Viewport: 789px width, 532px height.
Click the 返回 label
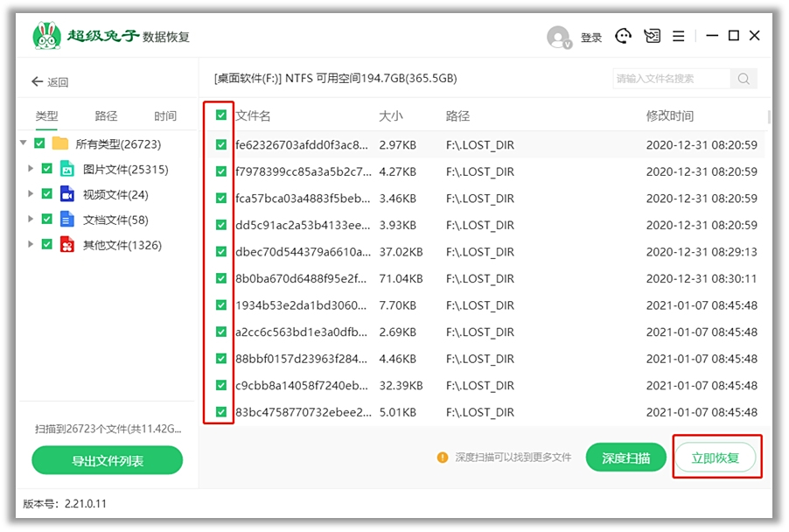click(x=58, y=82)
